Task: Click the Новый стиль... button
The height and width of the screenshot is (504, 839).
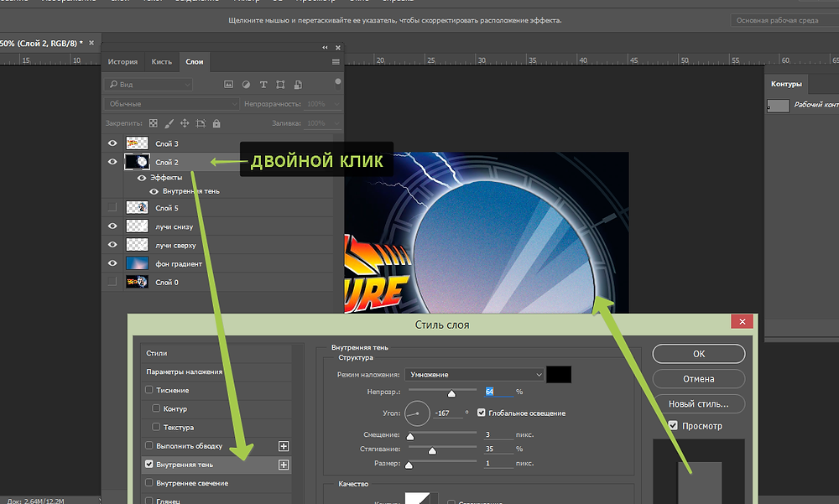Action: point(699,404)
